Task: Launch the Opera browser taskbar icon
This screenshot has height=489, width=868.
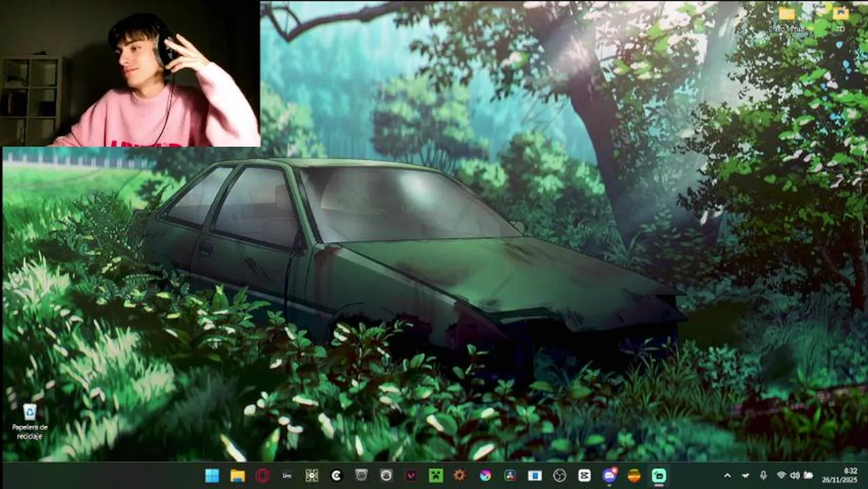Action: (x=262, y=475)
